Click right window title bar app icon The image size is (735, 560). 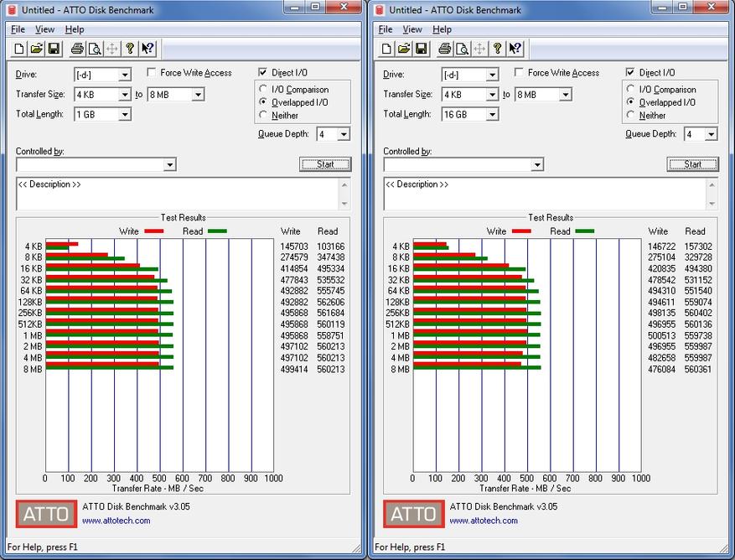380,10
